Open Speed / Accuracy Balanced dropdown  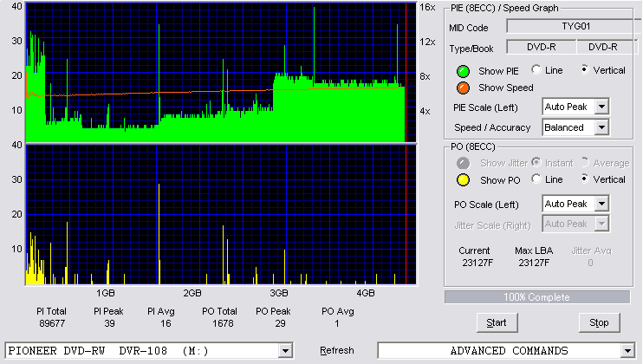tap(601, 127)
